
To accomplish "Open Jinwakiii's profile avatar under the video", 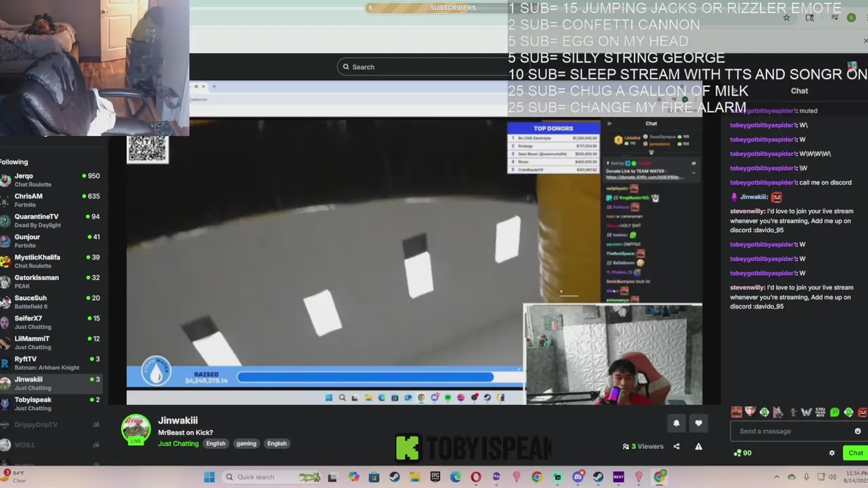I will point(136,430).
